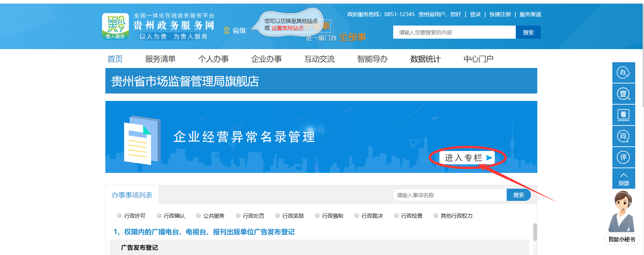Image resolution: width=644 pixels, height=255 pixels.
Task: Select the 公共服务 radio button
Action: (198, 216)
